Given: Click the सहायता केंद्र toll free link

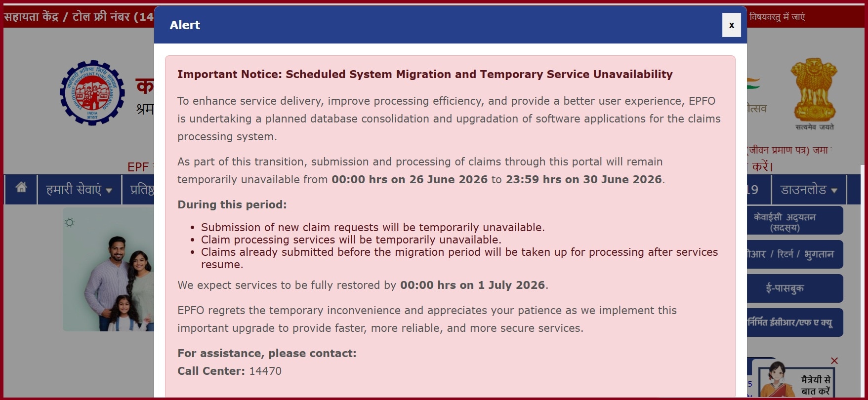Looking at the screenshot, I should click(79, 17).
